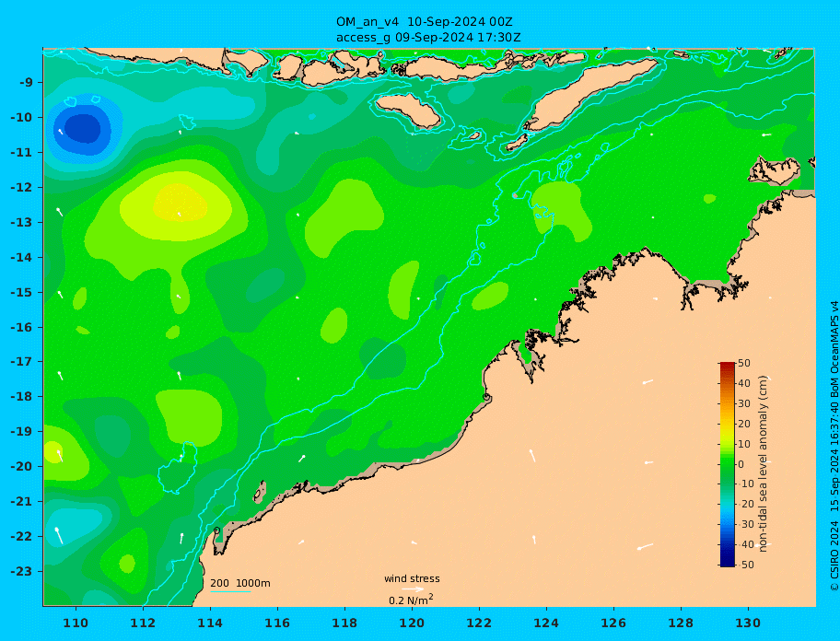
Task: Click the longitude label 118
Action: [x=344, y=623]
